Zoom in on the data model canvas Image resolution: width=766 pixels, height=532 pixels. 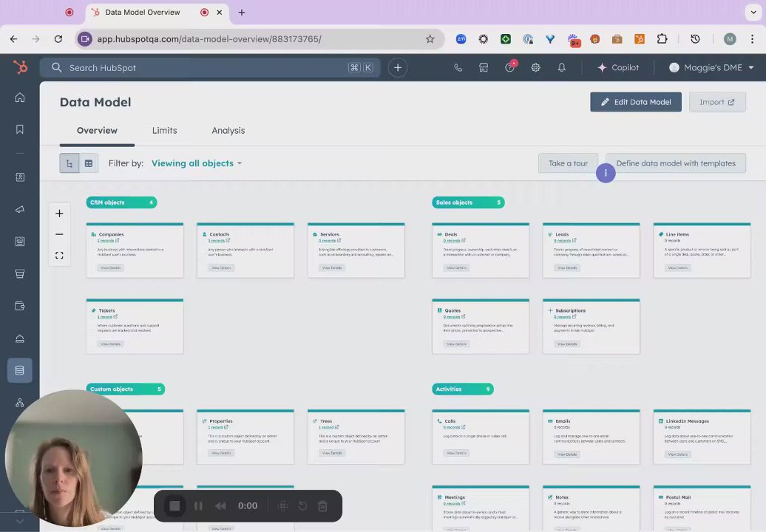[59, 214]
